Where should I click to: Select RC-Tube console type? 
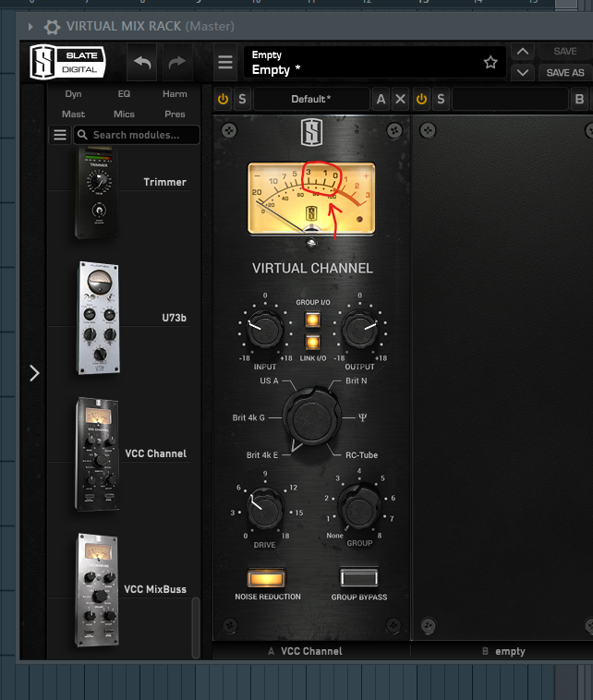point(362,455)
